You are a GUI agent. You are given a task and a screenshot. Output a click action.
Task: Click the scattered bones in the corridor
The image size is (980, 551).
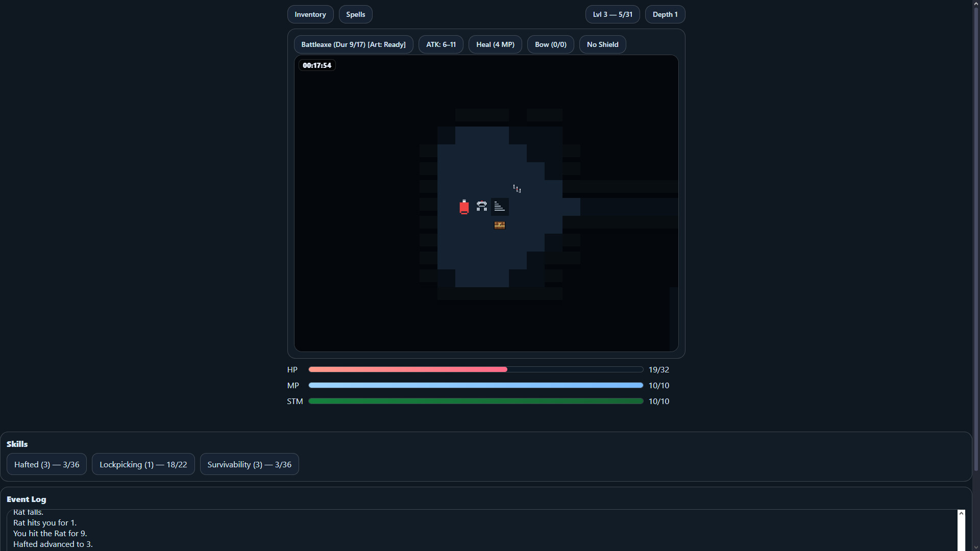pyautogui.click(x=516, y=188)
